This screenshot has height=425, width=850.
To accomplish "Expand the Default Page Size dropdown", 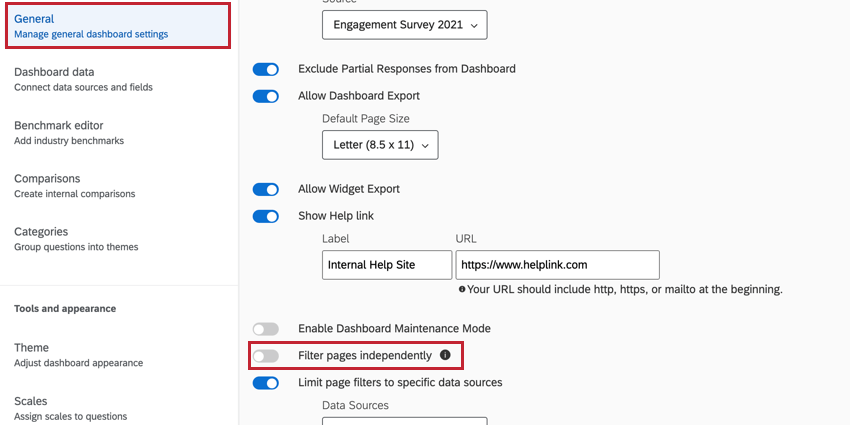I will point(380,145).
